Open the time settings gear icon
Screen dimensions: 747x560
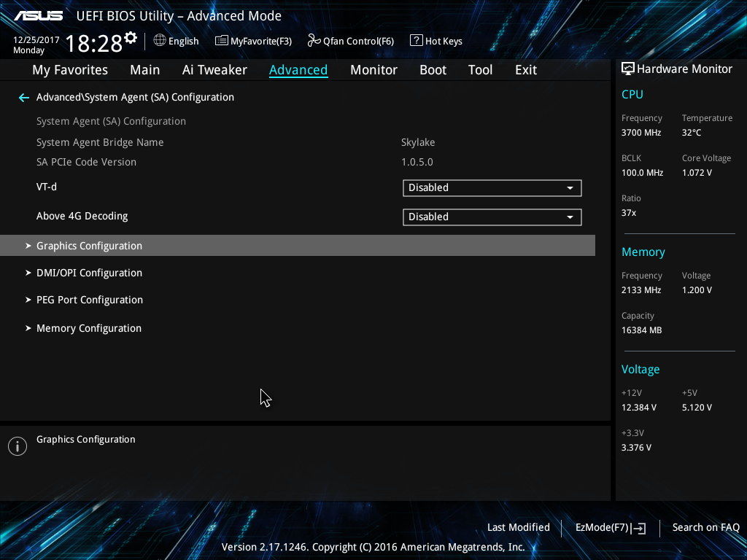[x=131, y=38]
